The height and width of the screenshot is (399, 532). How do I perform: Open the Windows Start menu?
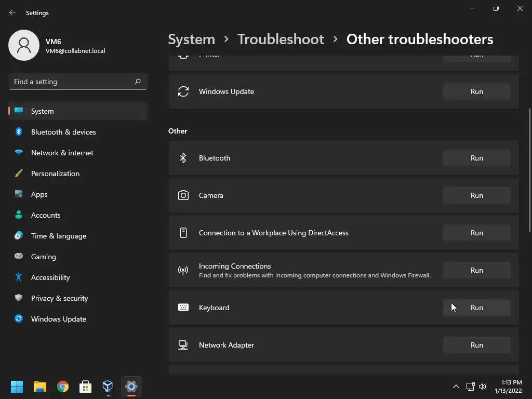pos(17,387)
